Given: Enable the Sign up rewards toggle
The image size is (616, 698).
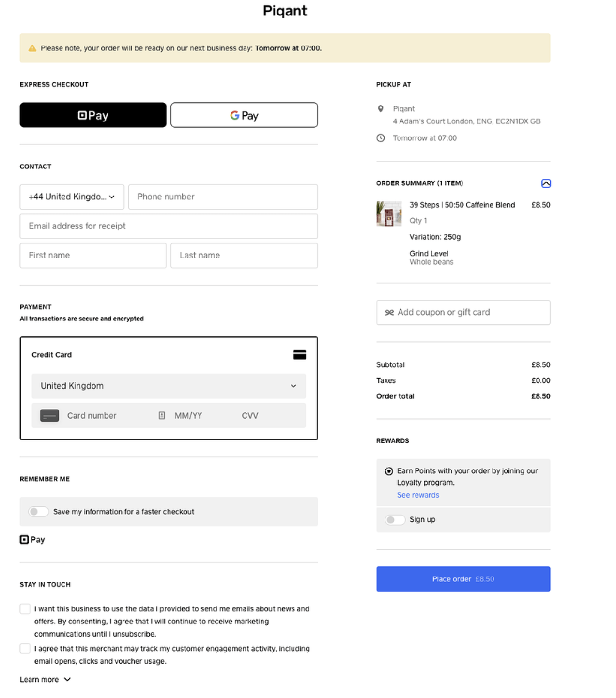Looking at the screenshot, I should tap(395, 519).
